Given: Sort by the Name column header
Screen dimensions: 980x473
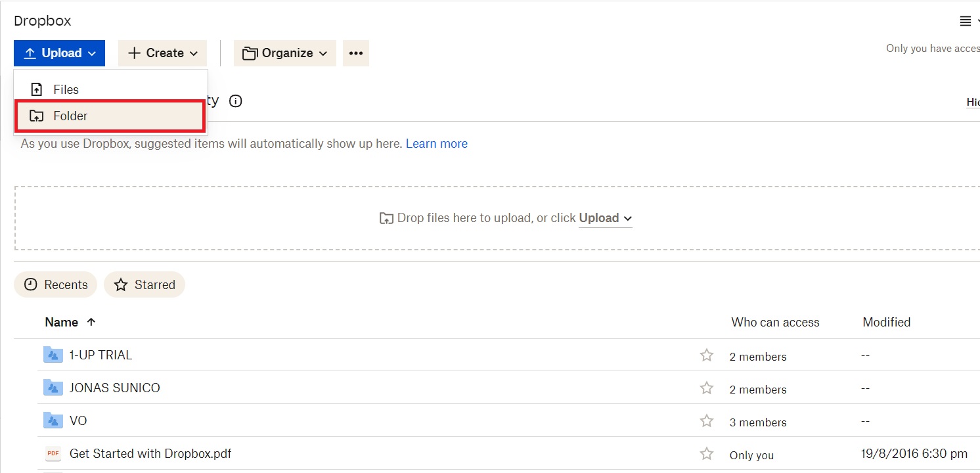Looking at the screenshot, I should (x=62, y=322).
